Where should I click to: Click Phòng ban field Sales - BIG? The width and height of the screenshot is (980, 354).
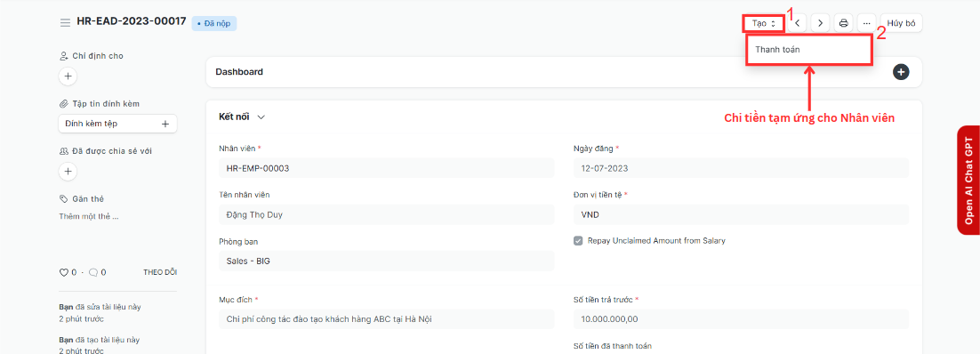pyautogui.click(x=386, y=261)
